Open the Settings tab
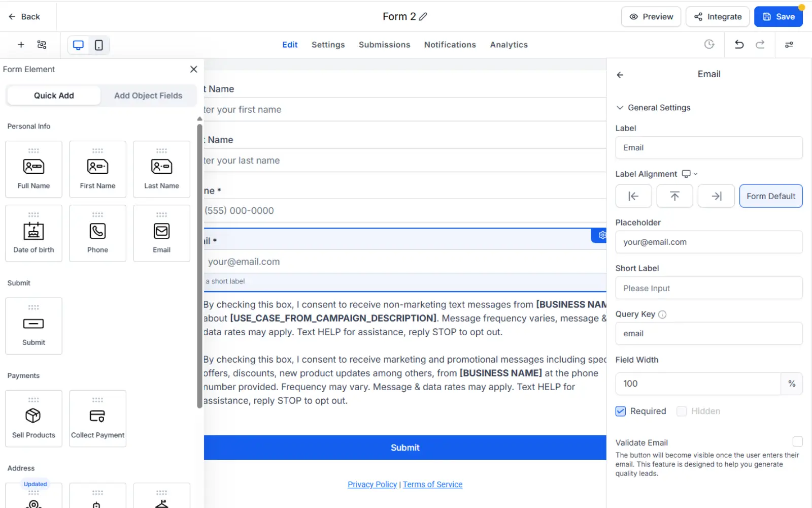812x508 pixels. tap(328, 45)
